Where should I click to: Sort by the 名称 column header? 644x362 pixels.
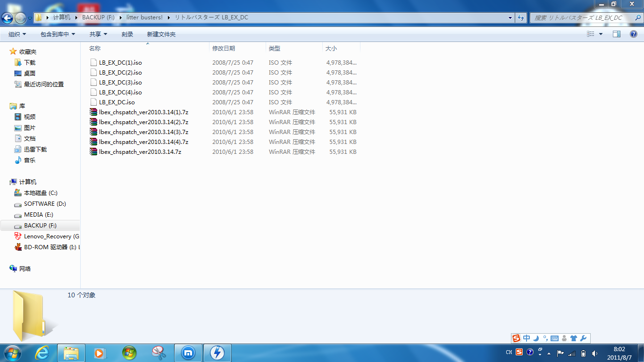coord(148,48)
